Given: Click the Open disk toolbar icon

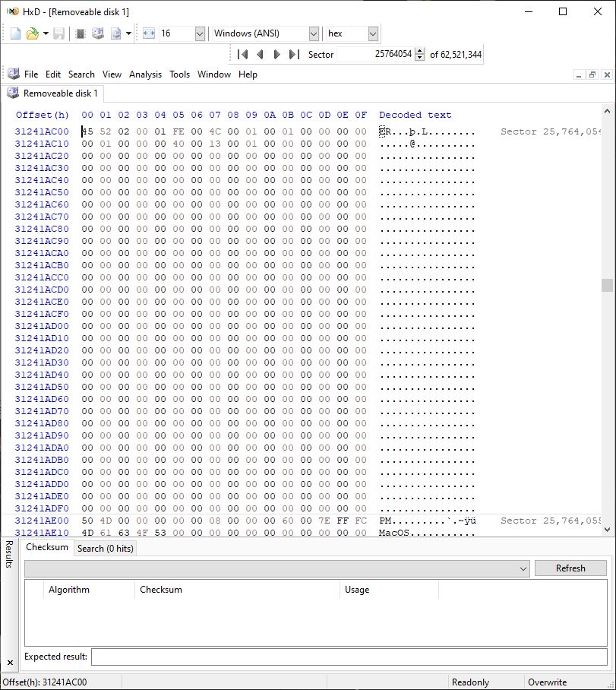Looking at the screenshot, I should click(98, 33).
